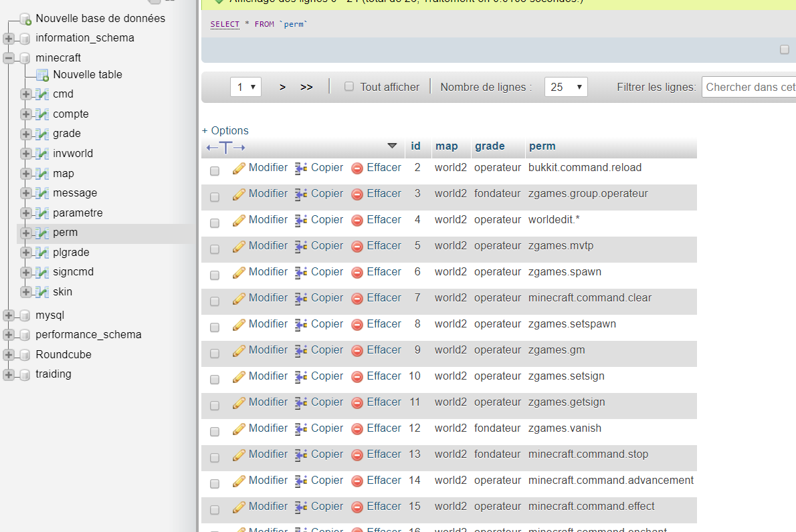Go to the last page with >>

306,87
